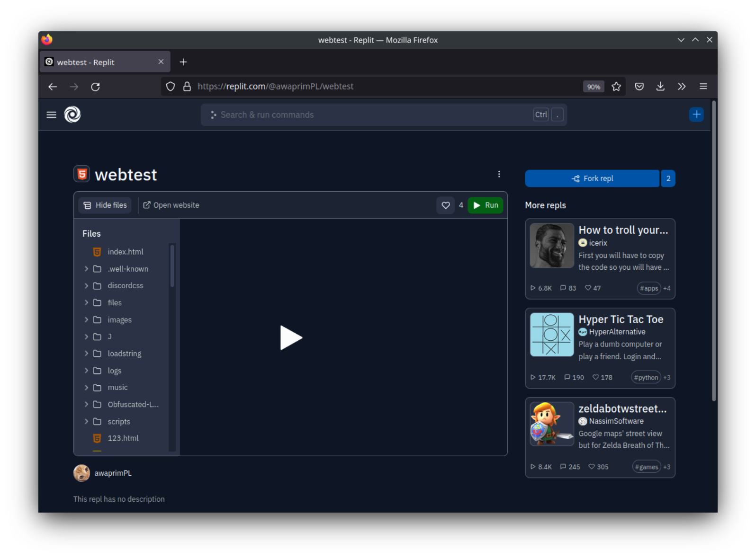Click the 123.html HTML5 file icon
The image size is (756, 558).
(x=97, y=438)
